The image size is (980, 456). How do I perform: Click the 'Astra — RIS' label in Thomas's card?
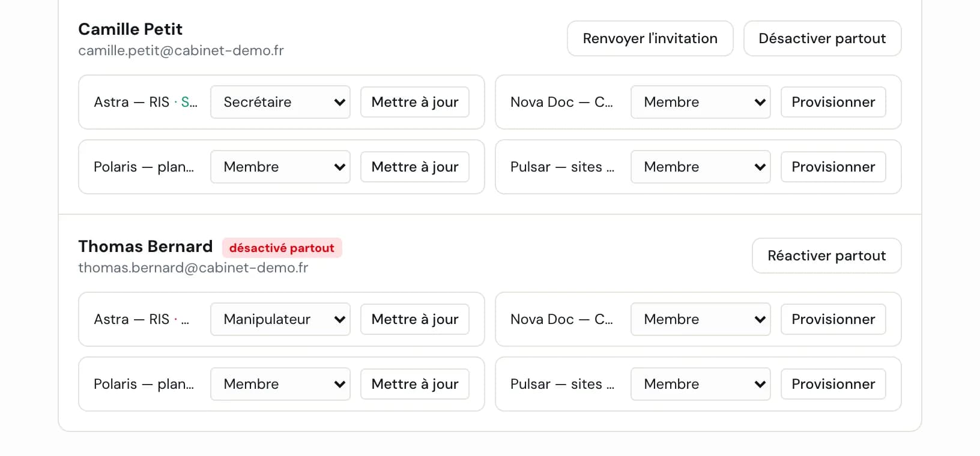[132, 319]
